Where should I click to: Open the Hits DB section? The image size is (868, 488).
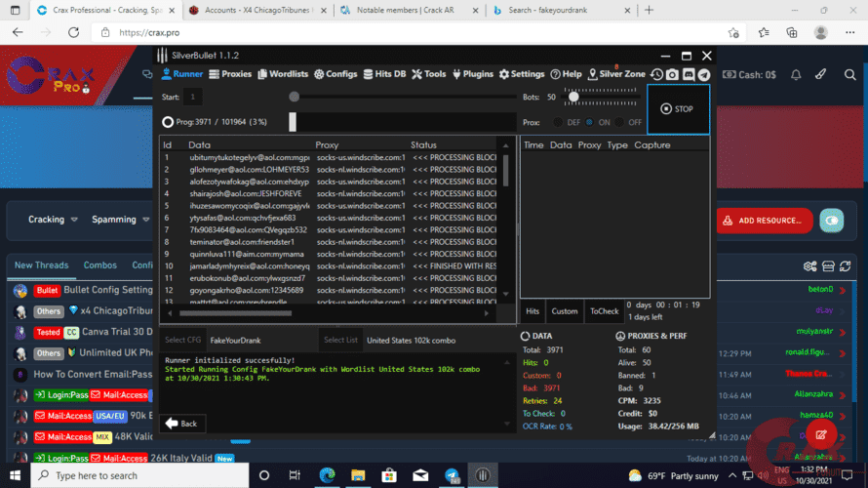390,74
